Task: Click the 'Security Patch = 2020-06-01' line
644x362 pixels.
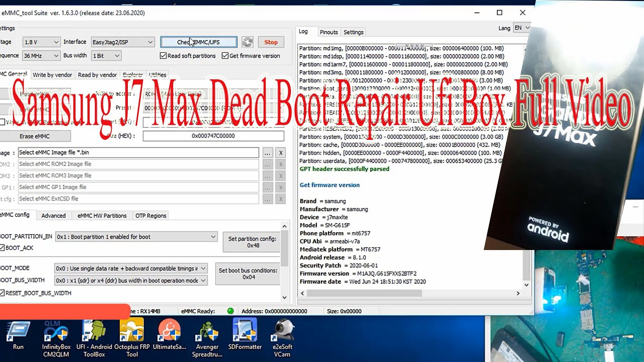Action: [x=339, y=265]
